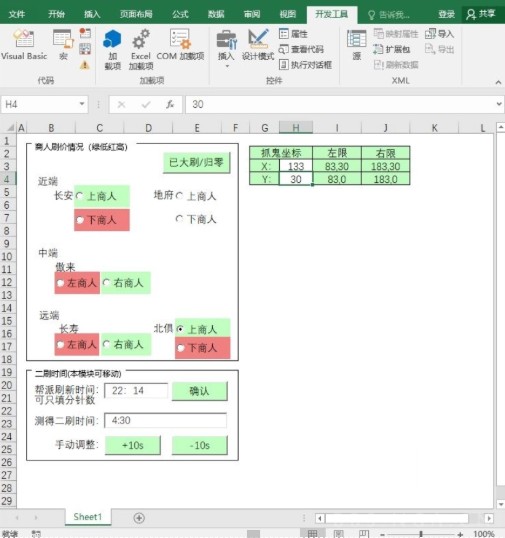
Task: Open control Properties (属性)
Action: point(293,34)
